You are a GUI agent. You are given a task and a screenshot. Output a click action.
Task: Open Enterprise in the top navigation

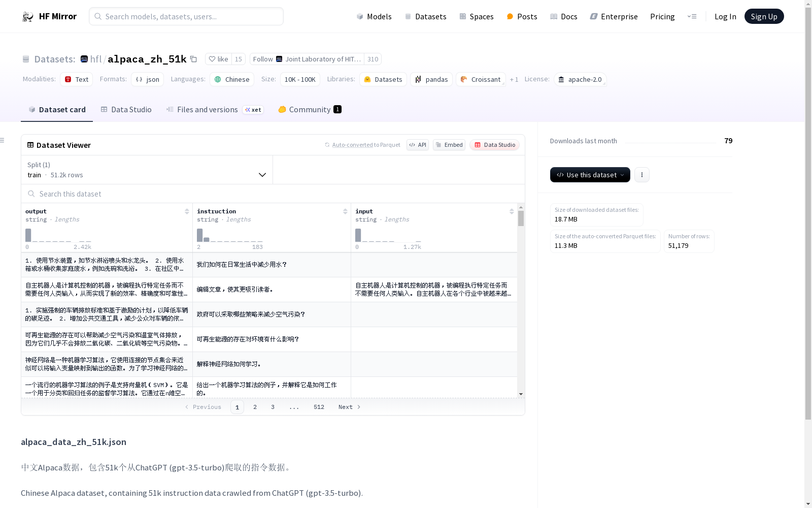614,16
